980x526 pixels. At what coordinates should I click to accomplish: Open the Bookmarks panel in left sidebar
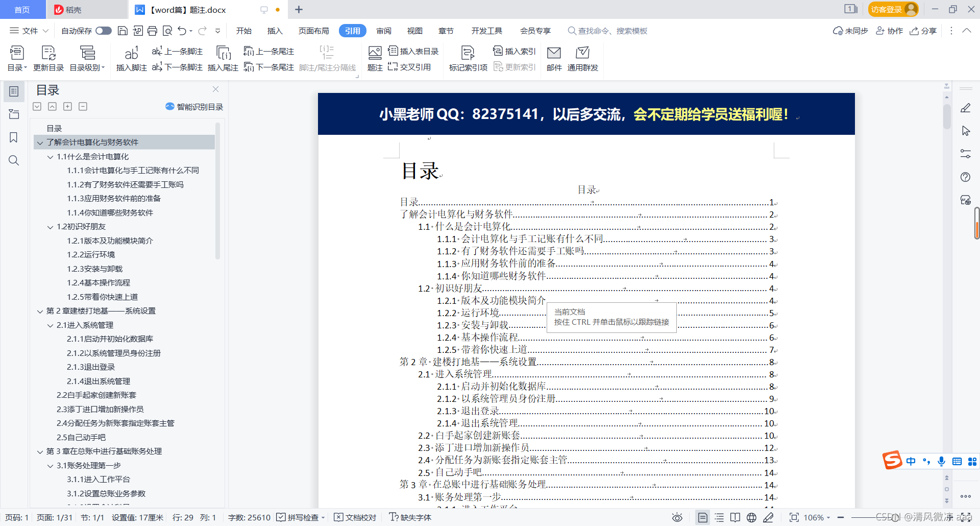[14, 137]
